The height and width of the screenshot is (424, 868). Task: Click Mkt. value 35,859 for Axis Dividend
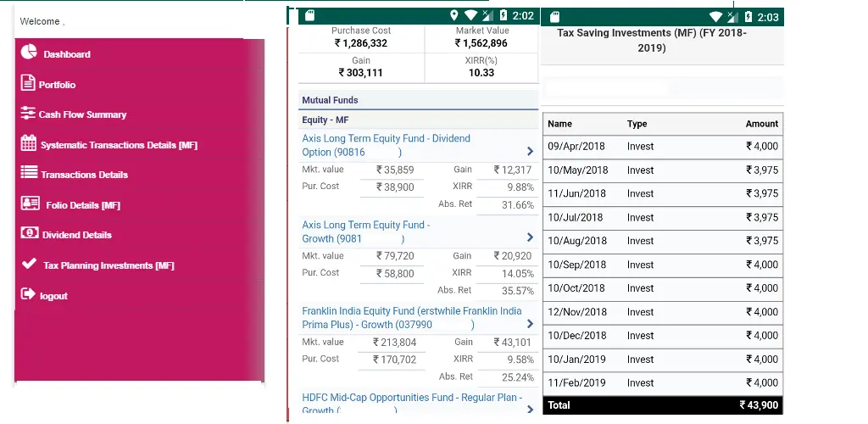tap(395, 170)
